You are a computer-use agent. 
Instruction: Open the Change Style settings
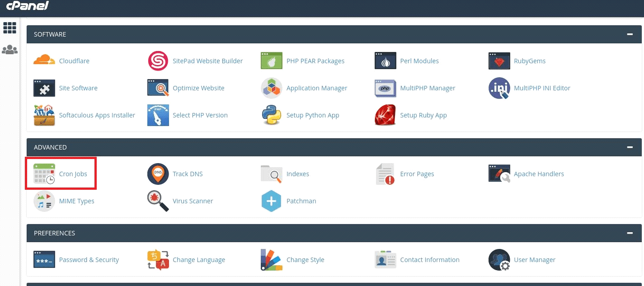[x=306, y=259]
